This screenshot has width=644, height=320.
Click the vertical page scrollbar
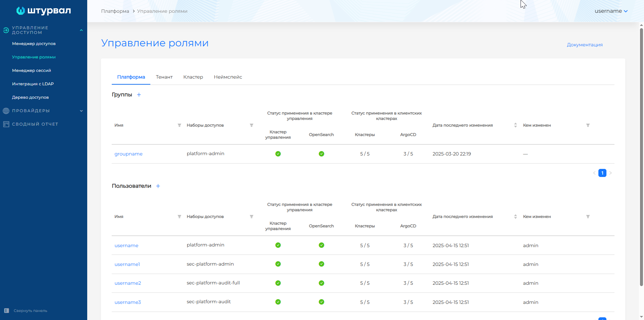pyautogui.click(x=641, y=158)
